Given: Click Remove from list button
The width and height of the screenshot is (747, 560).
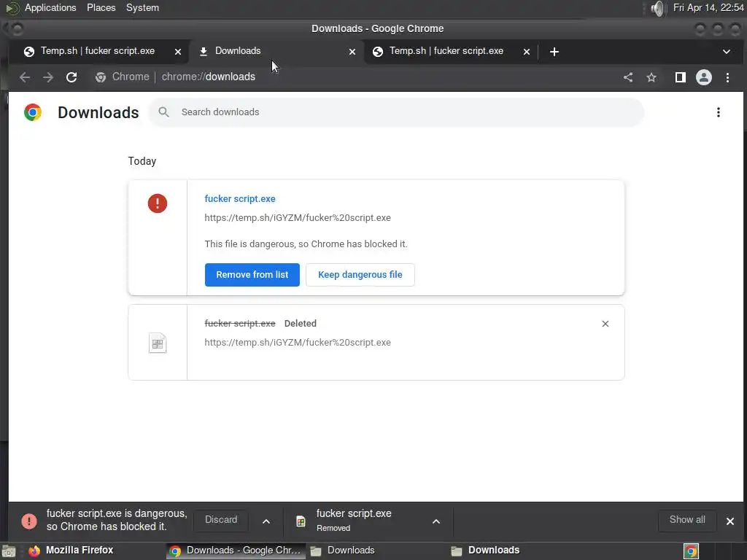Looking at the screenshot, I should [252, 275].
